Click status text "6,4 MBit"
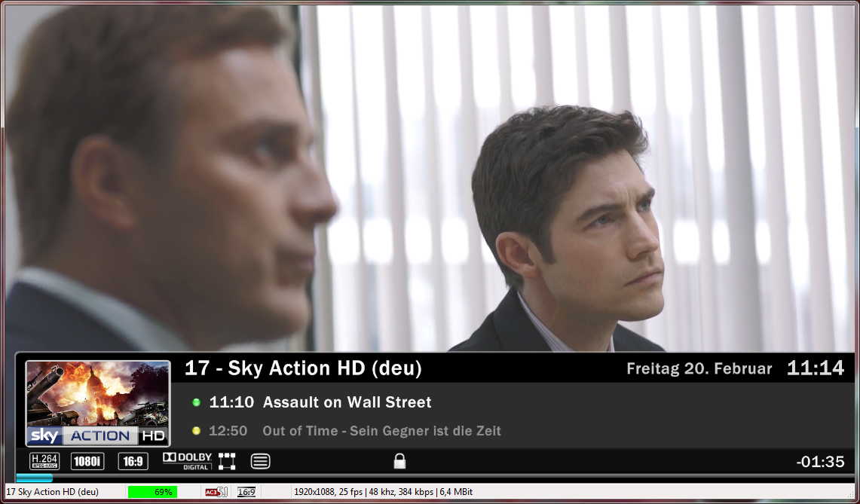The image size is (860, 504). click(455, 492)
